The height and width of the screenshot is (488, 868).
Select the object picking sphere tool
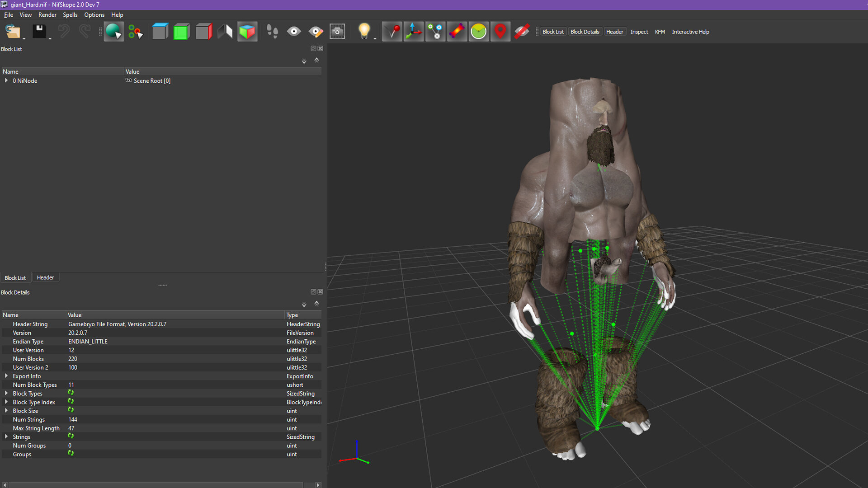[x=113, y=32]
